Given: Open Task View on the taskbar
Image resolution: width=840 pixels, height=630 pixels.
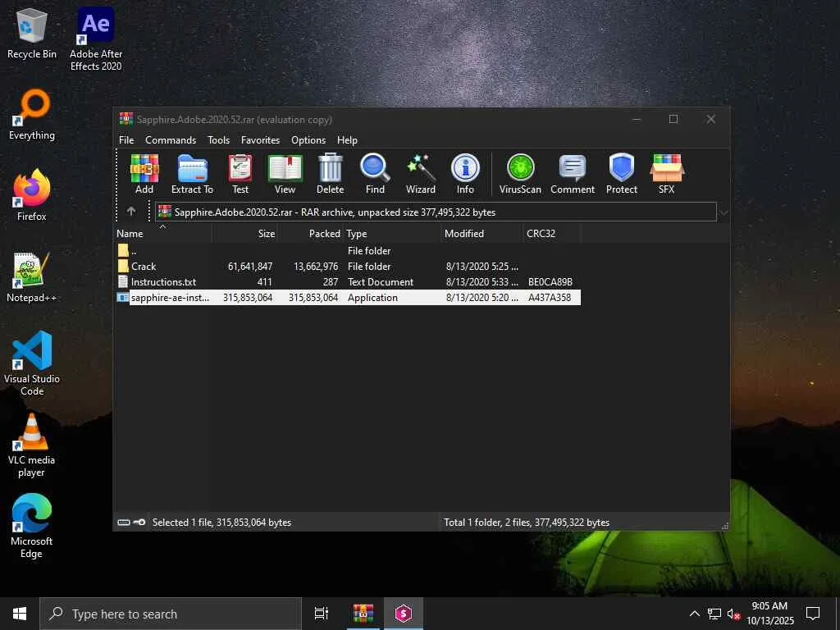Looking at the screenshot, I should tap(322, 614).
